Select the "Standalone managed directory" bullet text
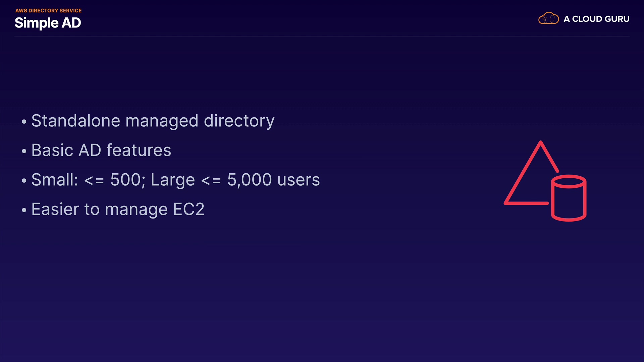The image size is (644, 362). [x=153, y=121]
